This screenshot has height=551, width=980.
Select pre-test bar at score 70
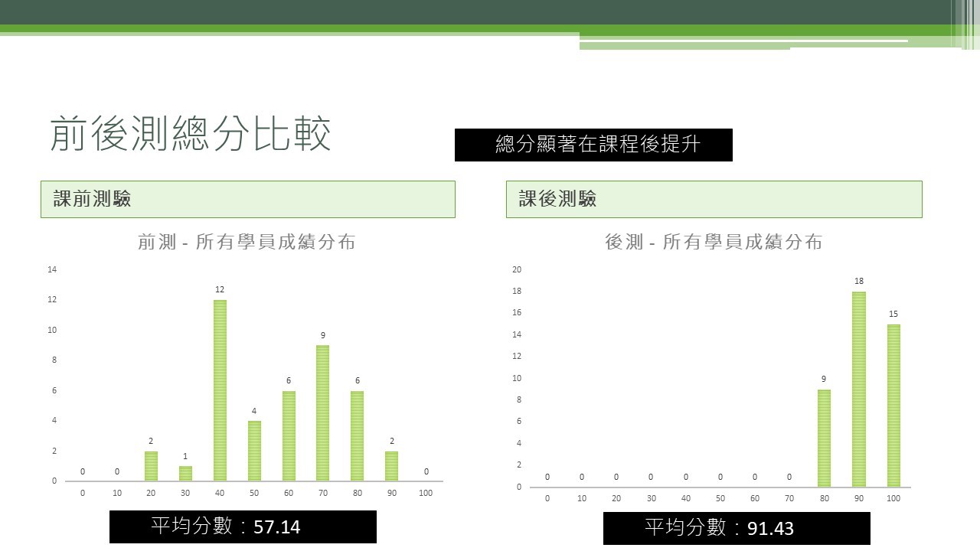click(x=322, y=413)
